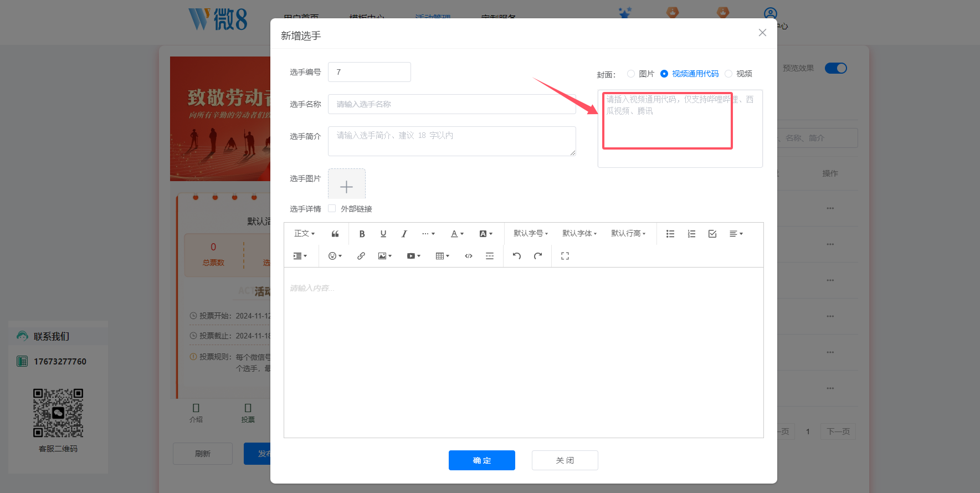Viewport: 980px width, 493px height.
Task: Insert a numbered list
Action: pos(691,234)
